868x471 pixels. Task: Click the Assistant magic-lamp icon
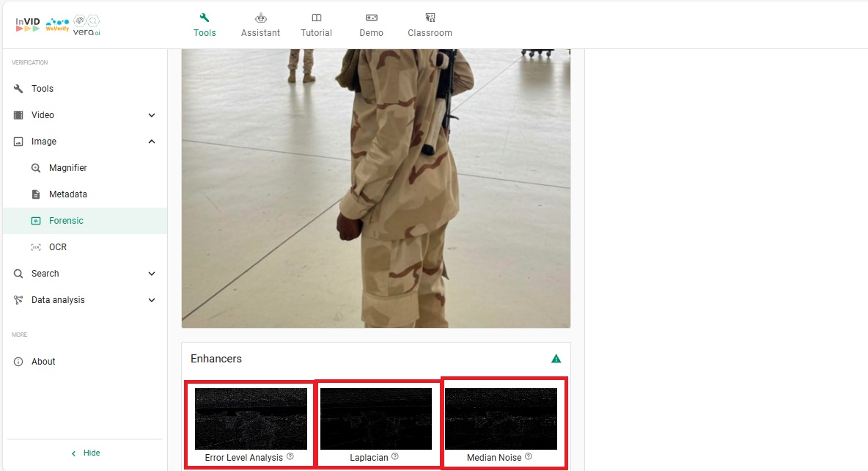260,17
